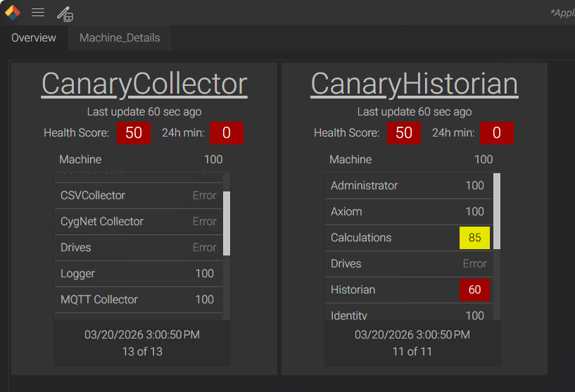Select the CSVCollector row
Image resolution: width=575 pixels, height=392 pixels.
tap(139, 196)
